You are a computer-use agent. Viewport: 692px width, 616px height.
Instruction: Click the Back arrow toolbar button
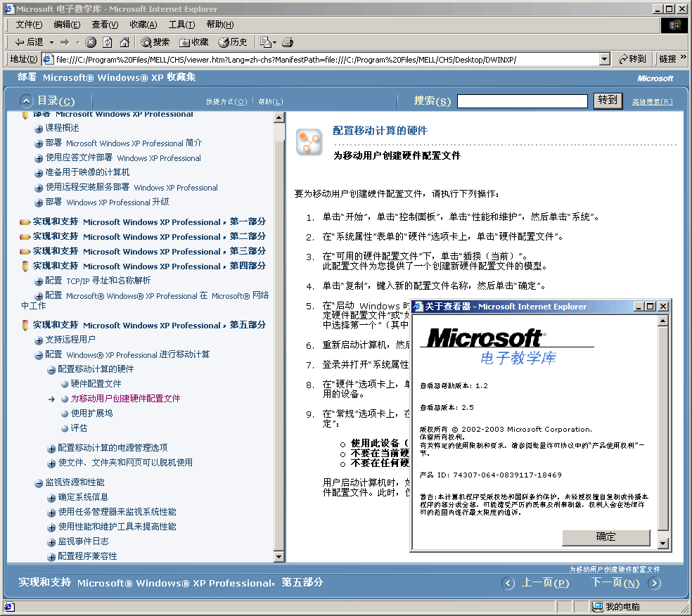29,42
